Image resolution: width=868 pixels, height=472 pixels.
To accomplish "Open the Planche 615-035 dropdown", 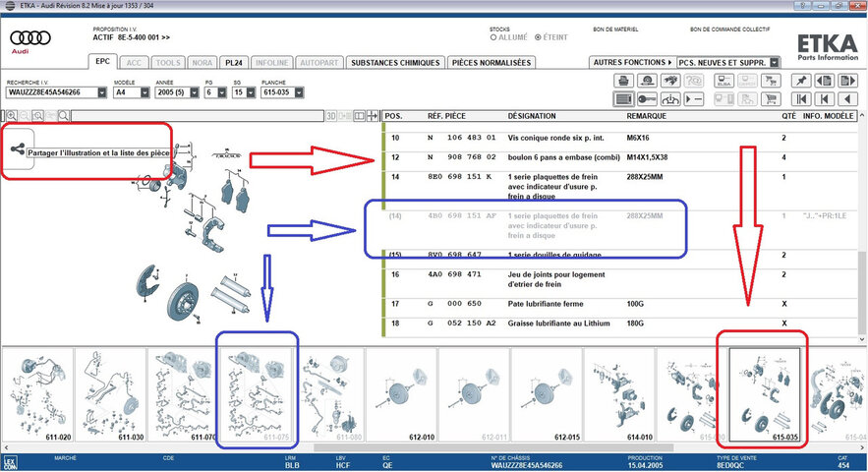I will click(x=299, y=92).
